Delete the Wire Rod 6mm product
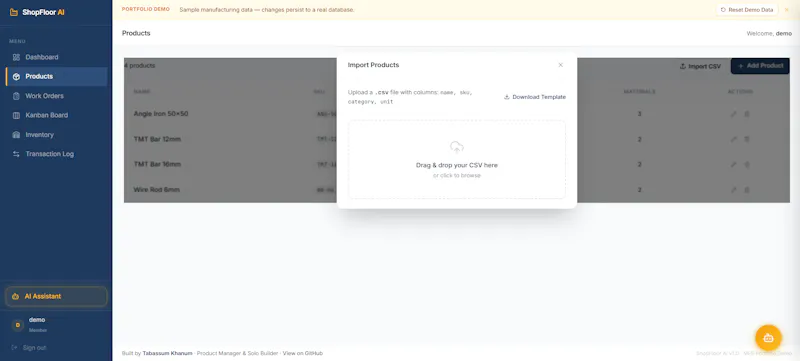Image resolution: width=800 pixels, height=361 pixels. point(747,190)
